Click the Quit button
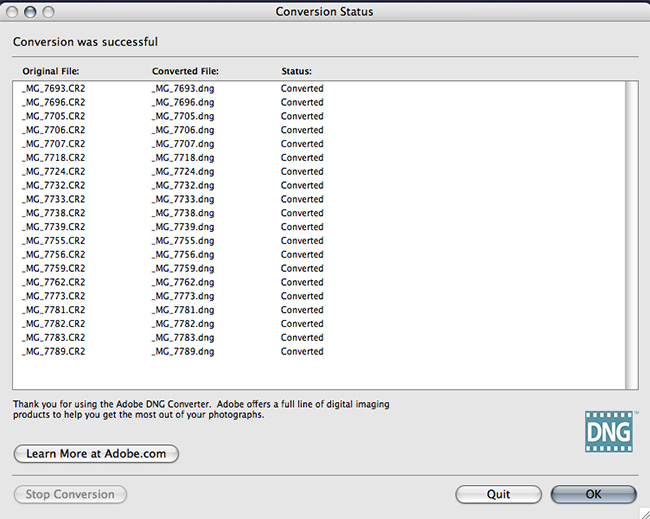Screen dimensions: 650x519 click(x=498, y=494)
